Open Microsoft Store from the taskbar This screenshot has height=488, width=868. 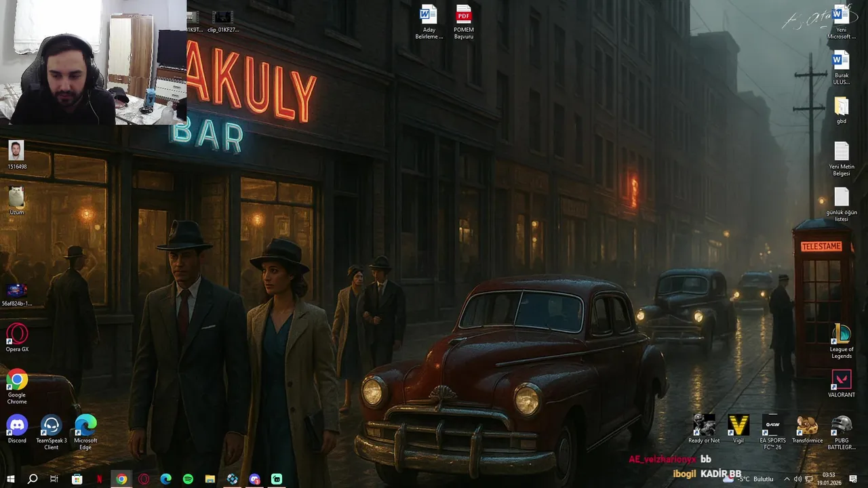click(77, 479)
